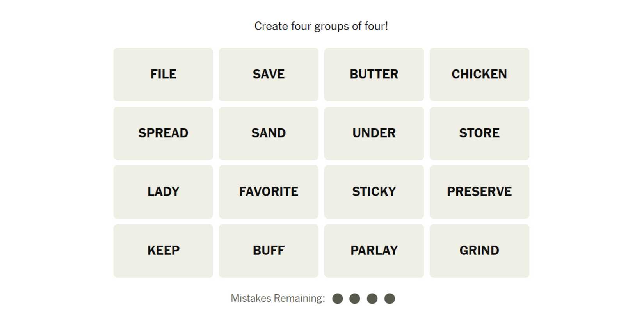This screenshot has height=322, width=644.
Task: Select the STICKY tile
Action: click(374, 192)
